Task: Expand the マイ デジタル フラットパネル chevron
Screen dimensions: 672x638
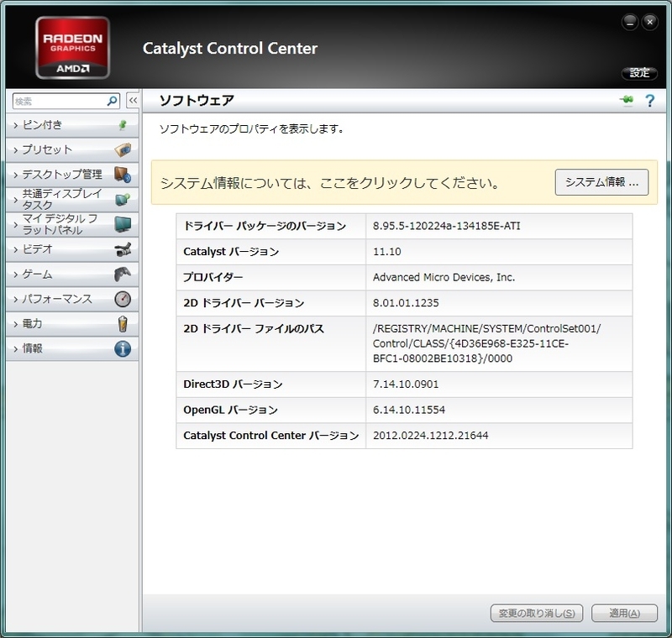Action: (16, 225)
